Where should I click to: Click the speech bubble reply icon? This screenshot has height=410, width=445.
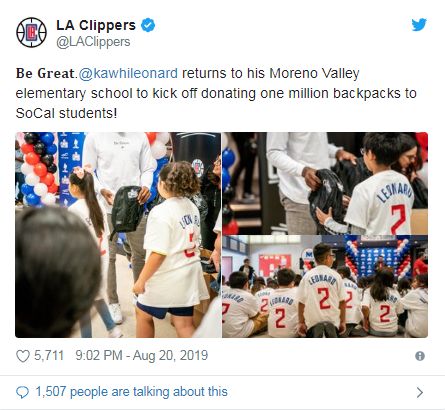point(23,392)
